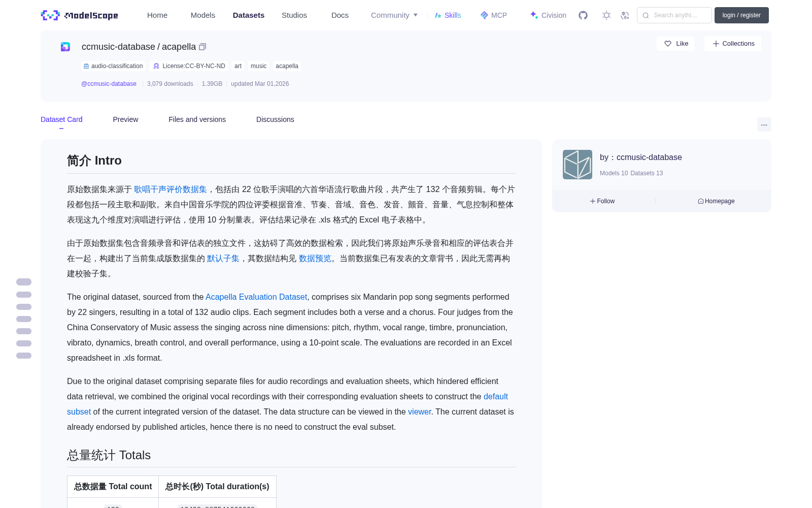
Task: Jump to first outline marker in sidebar
Action: (24, 282)
